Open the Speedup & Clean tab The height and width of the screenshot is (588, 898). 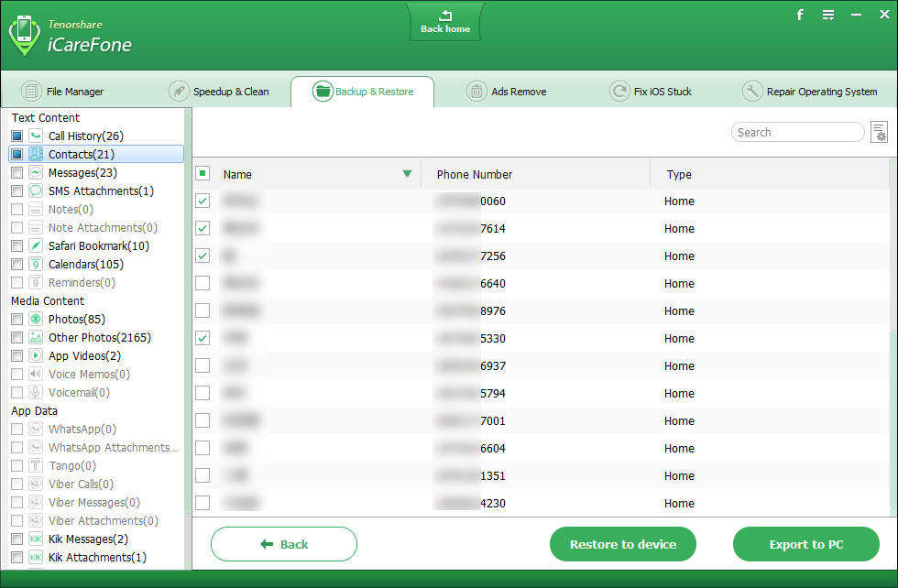pos(219,91)
